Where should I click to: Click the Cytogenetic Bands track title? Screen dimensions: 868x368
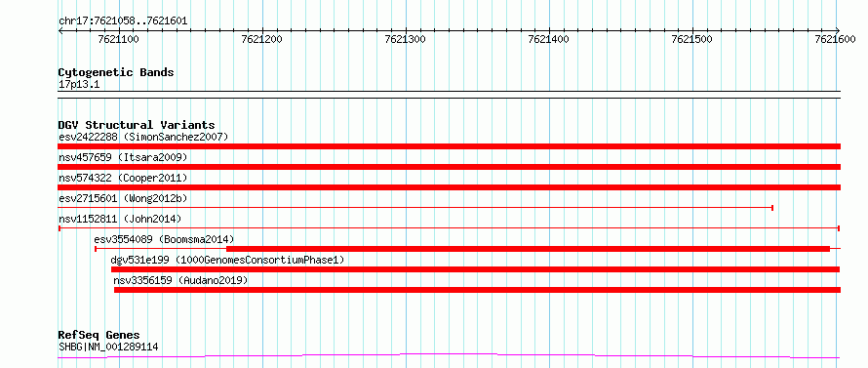click(116, 72)
